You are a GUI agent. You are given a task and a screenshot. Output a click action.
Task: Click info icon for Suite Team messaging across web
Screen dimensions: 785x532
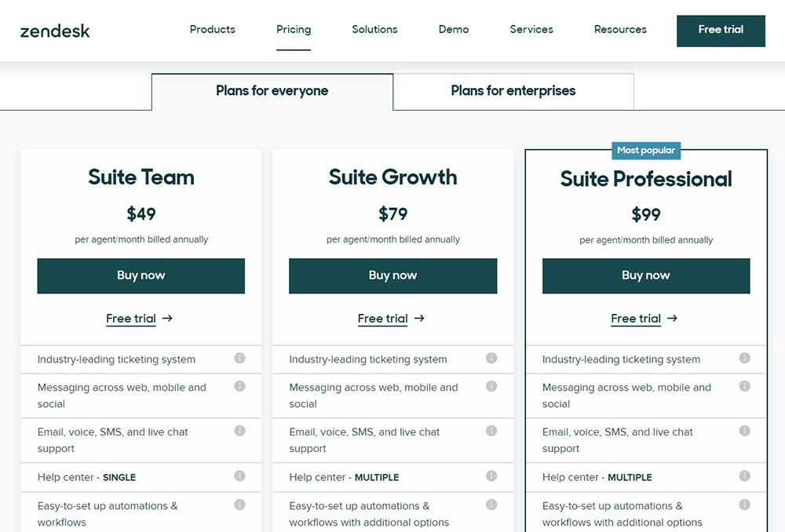coord(239,386)
